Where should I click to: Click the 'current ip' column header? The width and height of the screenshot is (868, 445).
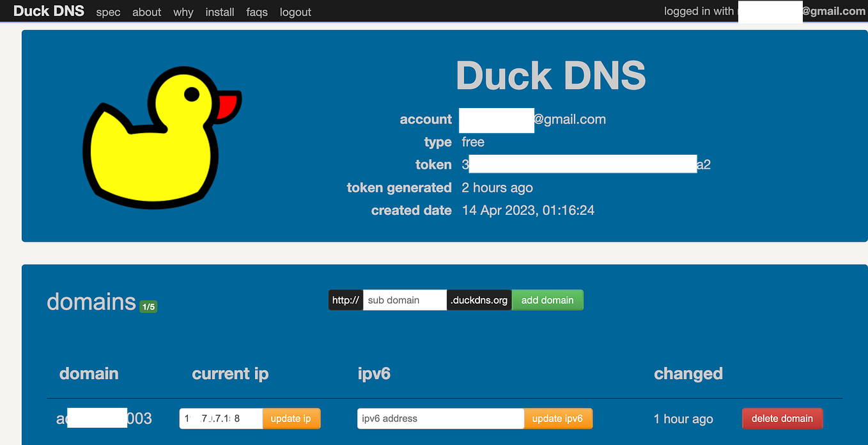pyautogui.click(x=230, y=374)
